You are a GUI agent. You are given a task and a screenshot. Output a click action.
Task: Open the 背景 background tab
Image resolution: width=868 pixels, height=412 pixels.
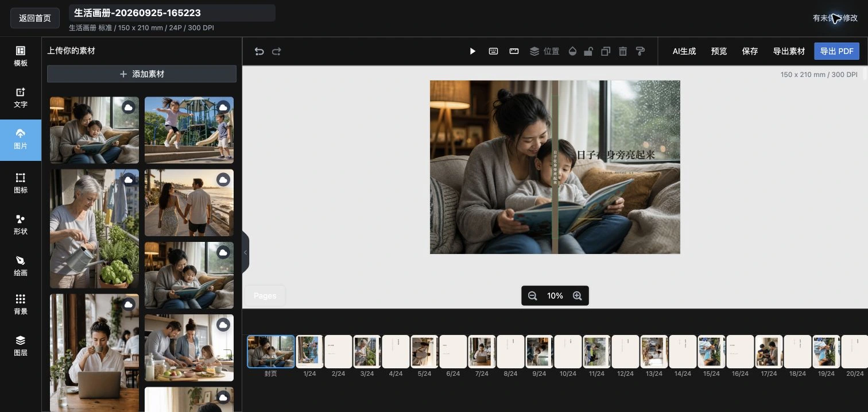click(21, 304)
